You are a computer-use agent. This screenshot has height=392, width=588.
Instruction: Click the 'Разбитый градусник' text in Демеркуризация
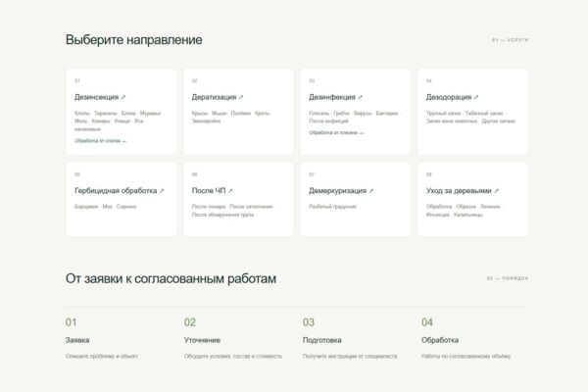[x=332, y=207]
